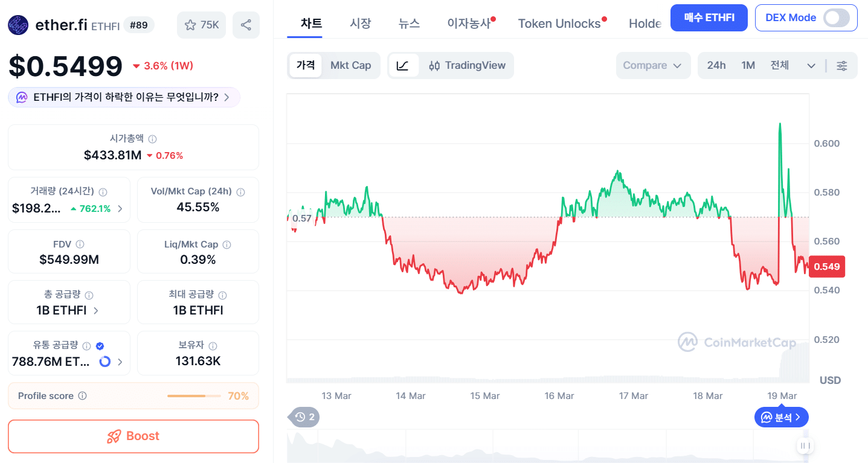Click the share icon button

click(x=246, y=25)
